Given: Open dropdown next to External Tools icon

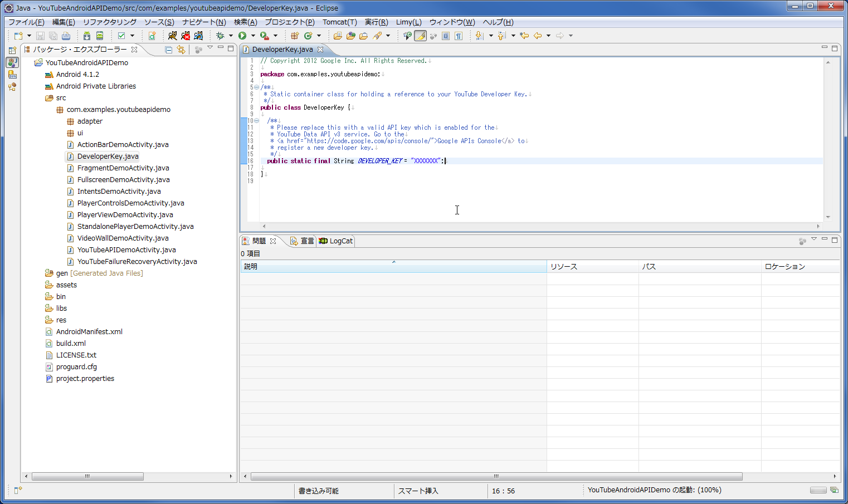Looking at the screenshot, I should tap(275, 36).
